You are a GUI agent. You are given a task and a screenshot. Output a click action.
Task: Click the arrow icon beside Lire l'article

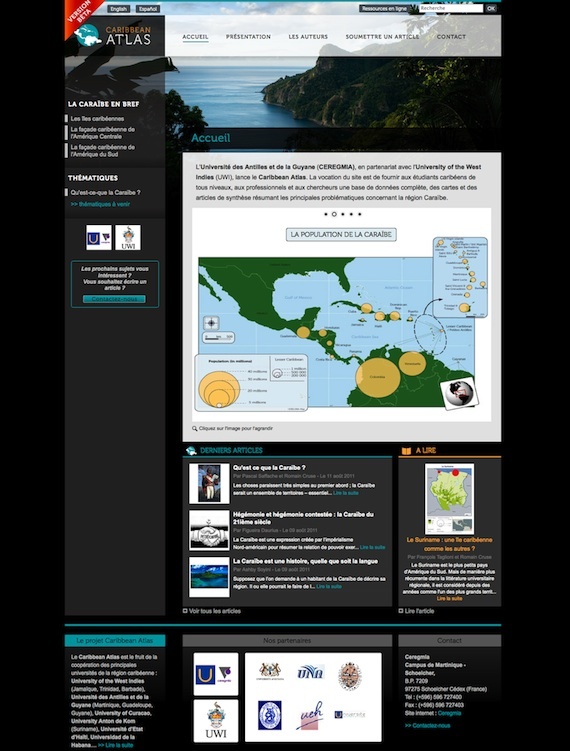point(401,611)
